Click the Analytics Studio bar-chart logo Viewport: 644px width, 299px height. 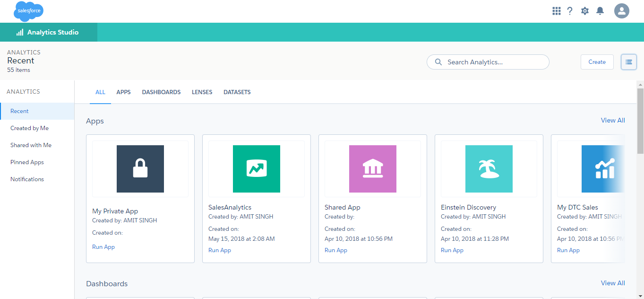(19, 32)
